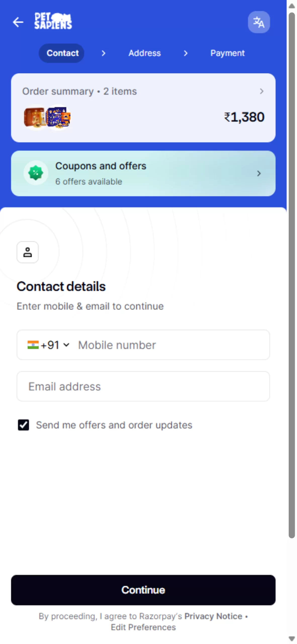Screen dimensions: 297x644
Task: Open the +91 country code dropdown
Action: (x=55, y=345)
